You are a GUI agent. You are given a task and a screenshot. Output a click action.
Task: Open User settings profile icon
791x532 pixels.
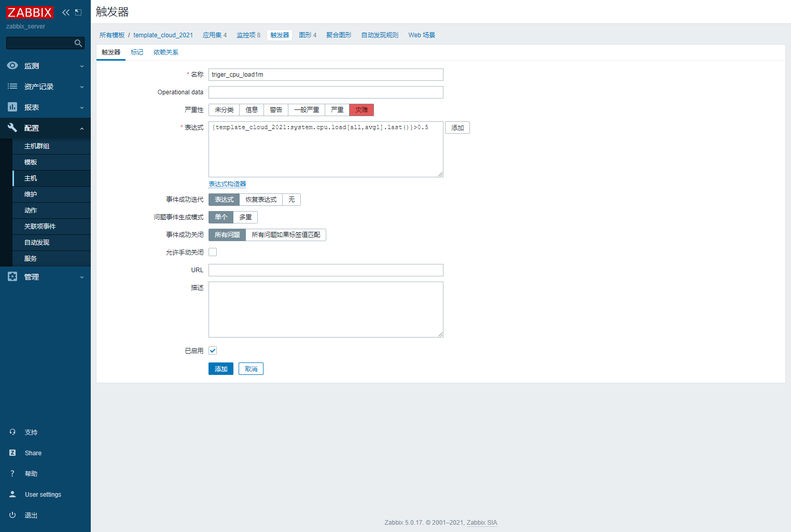pyautogui.click(x=12, y=494)
